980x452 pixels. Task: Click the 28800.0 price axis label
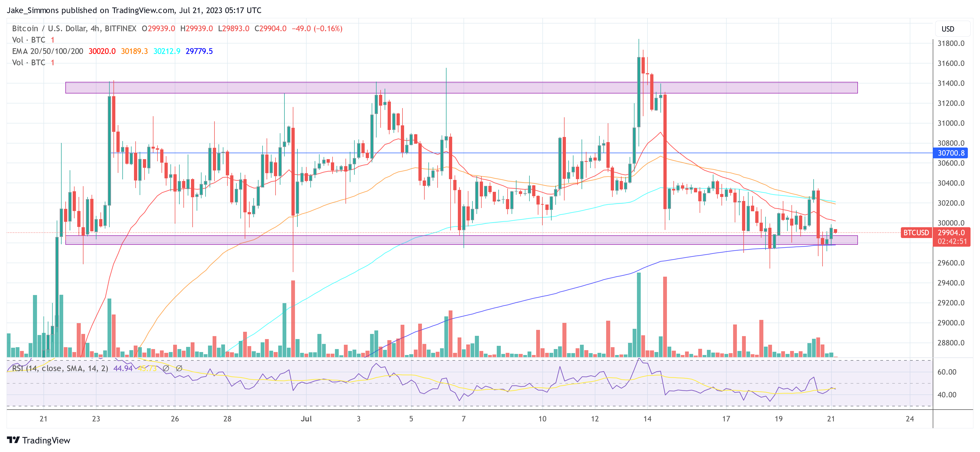[951, 343]
